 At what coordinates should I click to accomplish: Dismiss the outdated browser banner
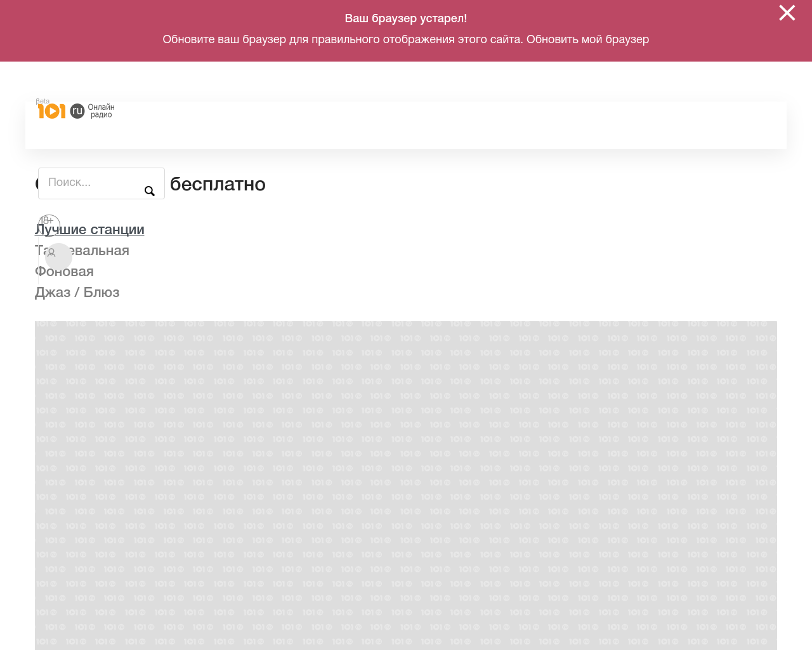coord(787,12)
